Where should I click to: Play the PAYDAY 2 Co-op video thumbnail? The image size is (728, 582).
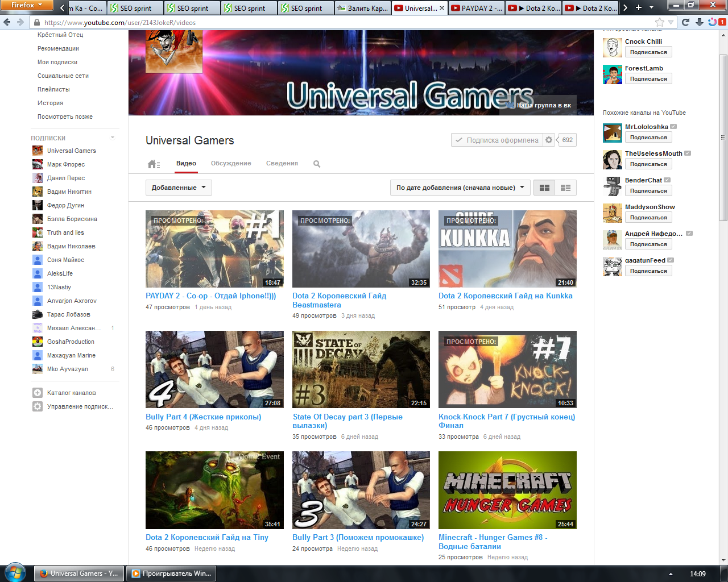214,249
